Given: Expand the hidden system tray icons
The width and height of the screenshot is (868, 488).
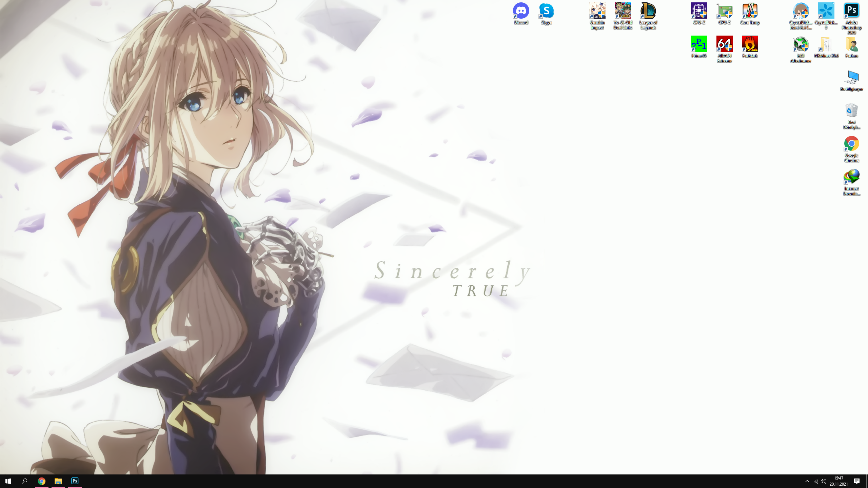Looking at the screenshot, I should click(x=807, y=481).
